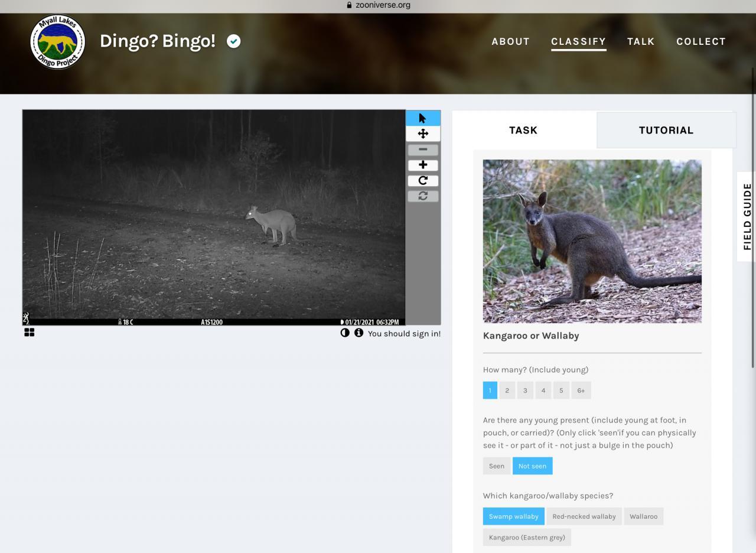Click the 18 C temperature reading
Viewport: 756px width, 553px height.
(x=126, y=322)
